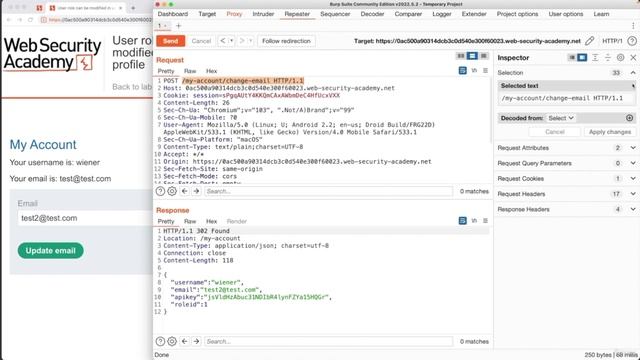
Task: Collapse the Selection section chevron
Action: click(633, 73)
